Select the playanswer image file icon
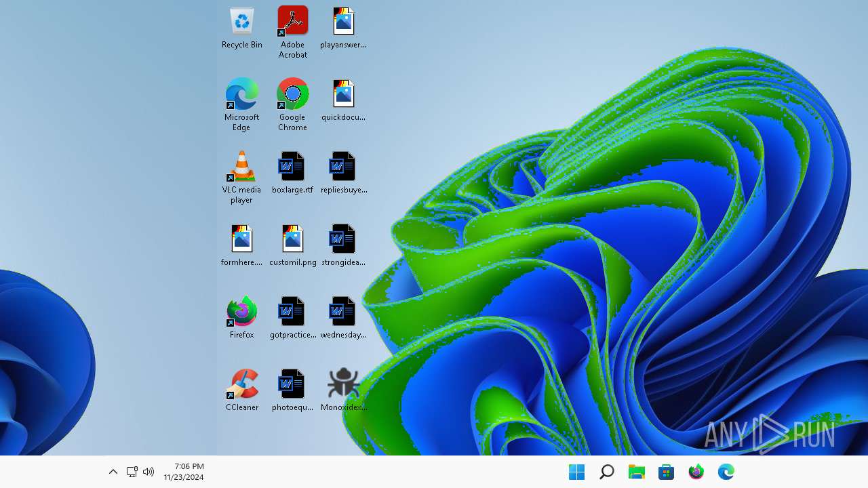Viewport: 868px width, 488px height. 343,28
